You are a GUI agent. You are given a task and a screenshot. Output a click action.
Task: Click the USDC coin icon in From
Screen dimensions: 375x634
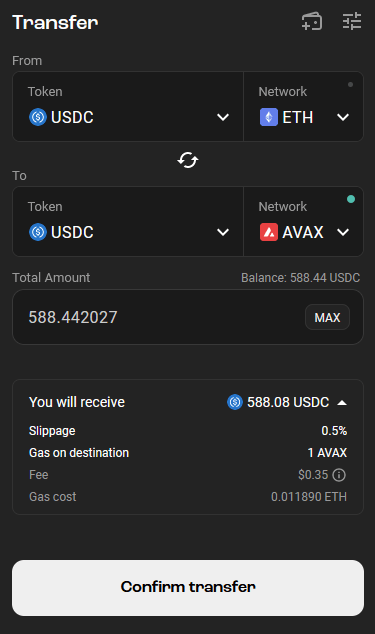click(x=38, y=117)
